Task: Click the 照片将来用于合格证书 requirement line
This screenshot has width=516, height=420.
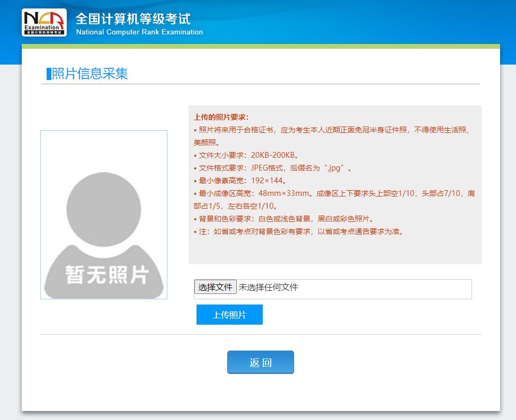Action: [x=332, y=136]
